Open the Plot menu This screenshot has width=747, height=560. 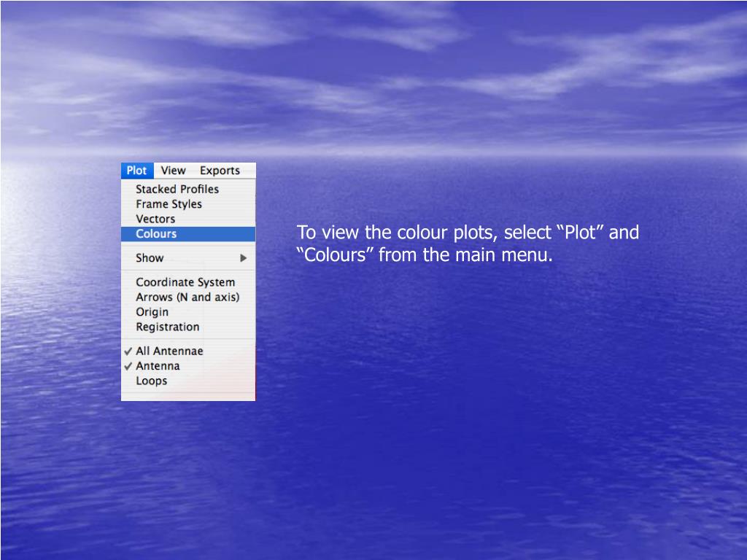136,171
